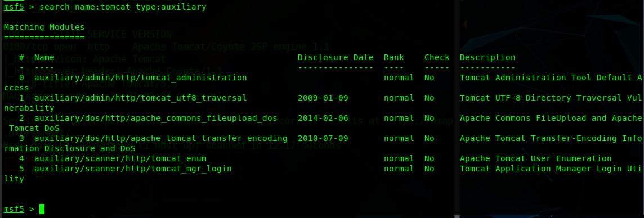Click the Check column header
Screen dimensions: 644x218
[437, 57]
